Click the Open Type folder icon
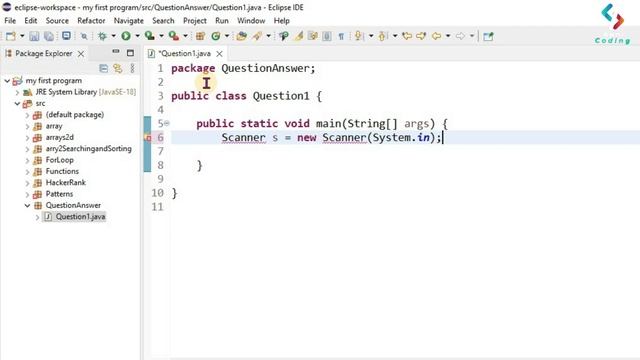The height and width of the screenshot is (360, 640). click(241, 36)
